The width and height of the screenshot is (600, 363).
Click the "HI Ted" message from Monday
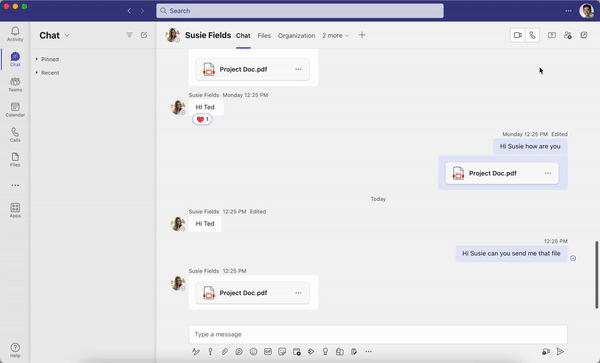[205, 107]
